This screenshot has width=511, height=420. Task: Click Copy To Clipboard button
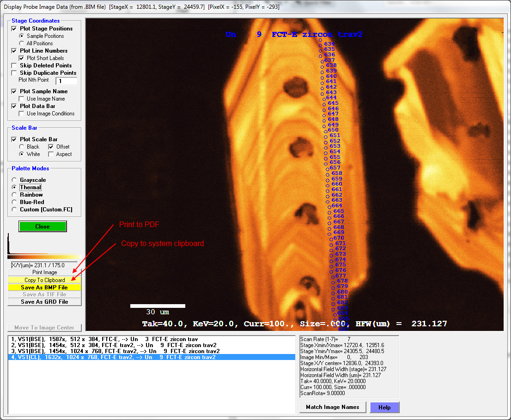click(44, 280)
